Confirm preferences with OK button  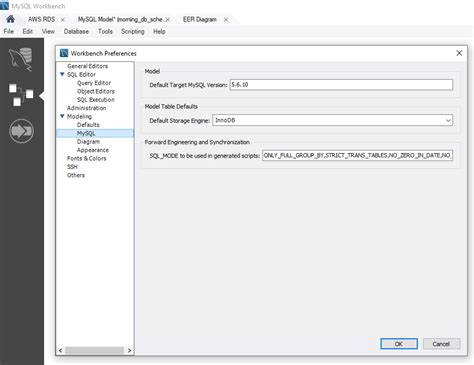pos(399,344)
